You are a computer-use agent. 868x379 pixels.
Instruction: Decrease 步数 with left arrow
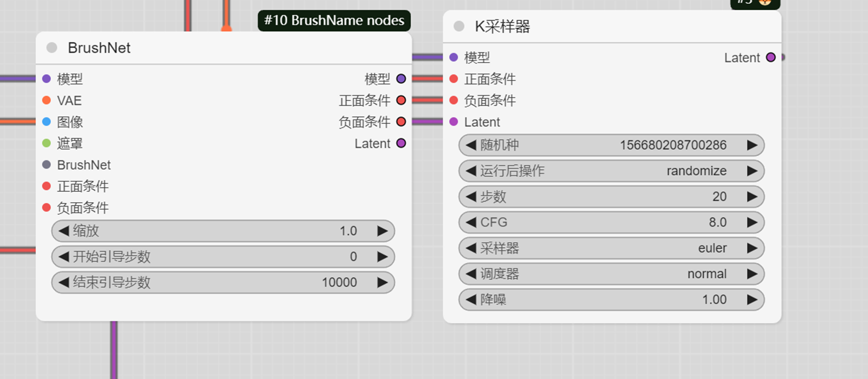[471, 196]
